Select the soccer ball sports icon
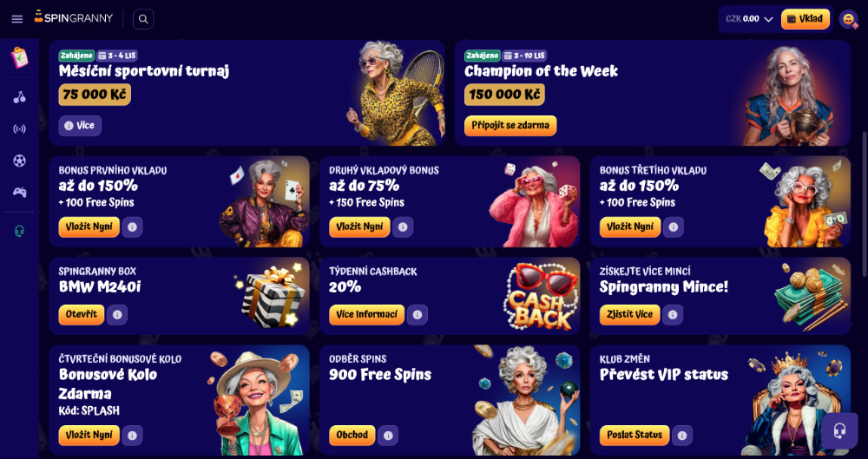This screenshot has width=868, height=459. pyautogui.click(x=19, y=161)
